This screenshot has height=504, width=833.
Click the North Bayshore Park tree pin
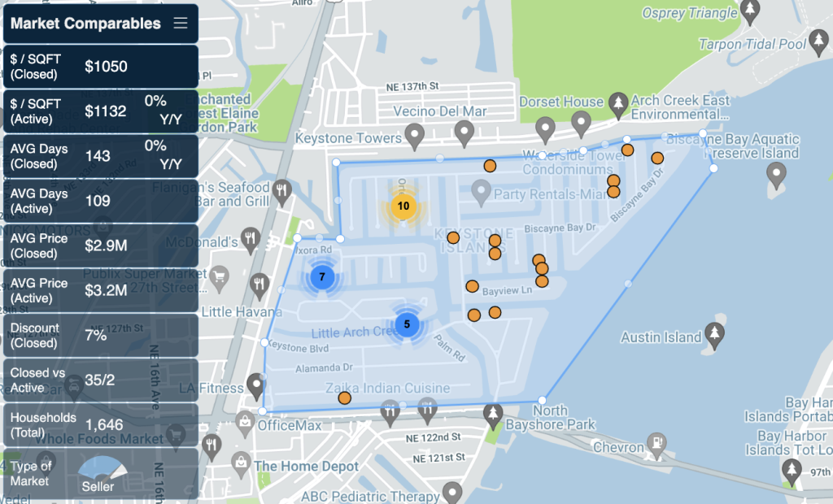493,415
